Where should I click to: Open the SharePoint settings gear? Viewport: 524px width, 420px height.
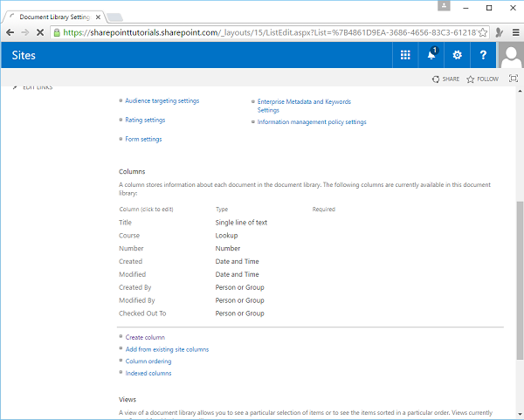pyautogui.click(x=457, y=55)
